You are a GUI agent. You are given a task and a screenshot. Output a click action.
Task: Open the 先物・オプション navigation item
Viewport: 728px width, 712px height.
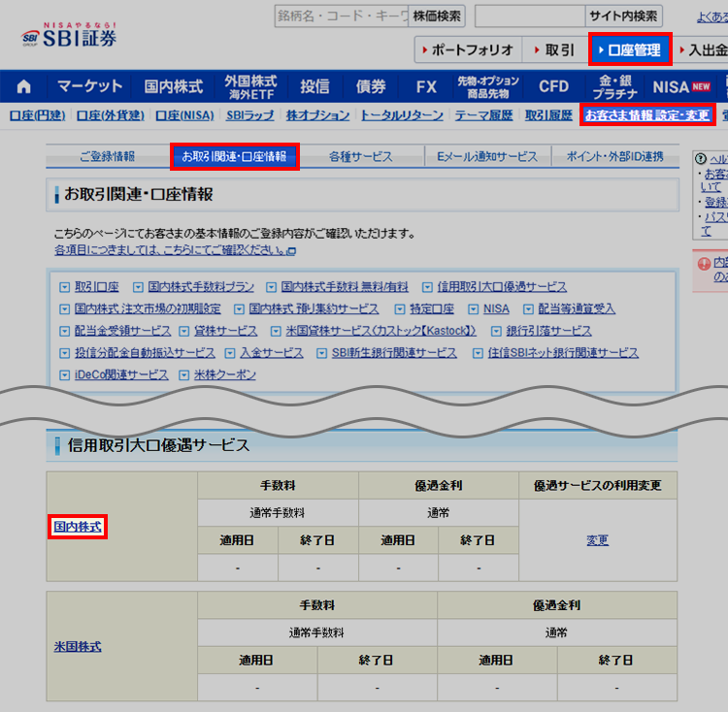[x=488, y=86]
